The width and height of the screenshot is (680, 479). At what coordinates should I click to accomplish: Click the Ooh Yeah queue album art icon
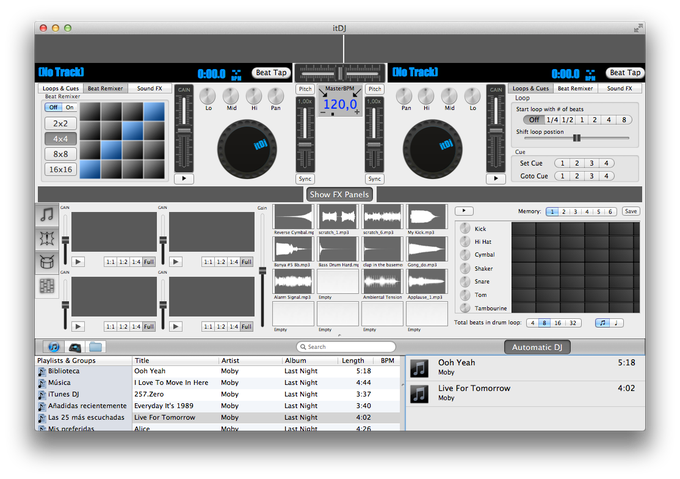(419, 368)
